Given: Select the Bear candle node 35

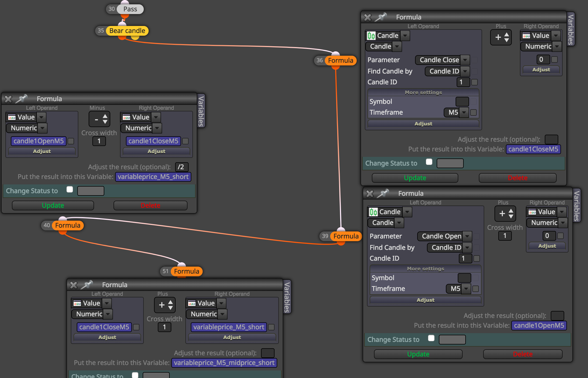Looking at the screenshot, I should click(127, 31).
